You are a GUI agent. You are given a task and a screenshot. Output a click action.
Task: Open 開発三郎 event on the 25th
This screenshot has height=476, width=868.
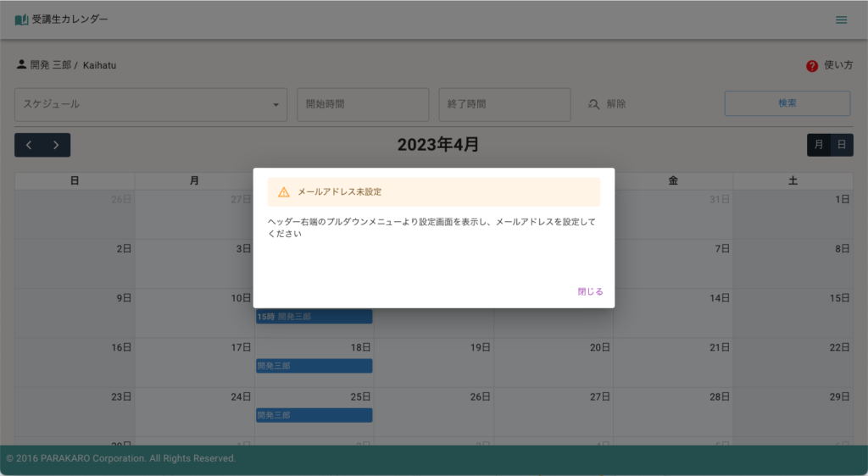click(314, 415)
